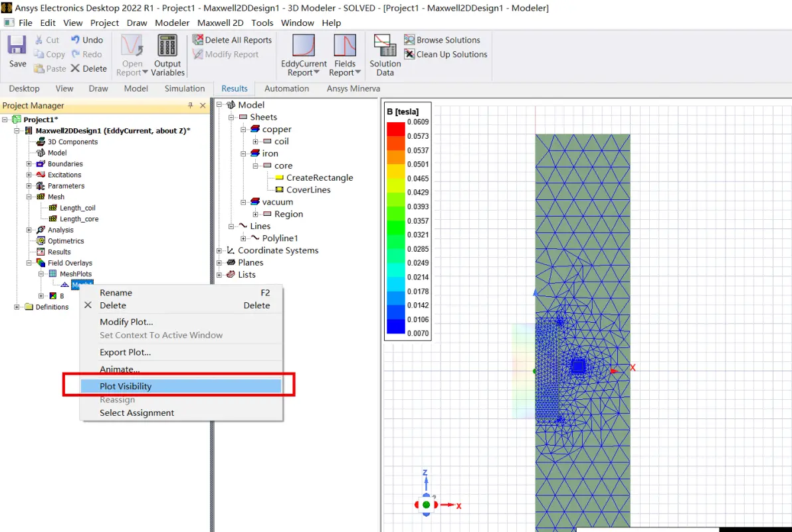Switch to the Automation ribbon tab
Viewport: 792px width, 532px height.
point(286,88)
